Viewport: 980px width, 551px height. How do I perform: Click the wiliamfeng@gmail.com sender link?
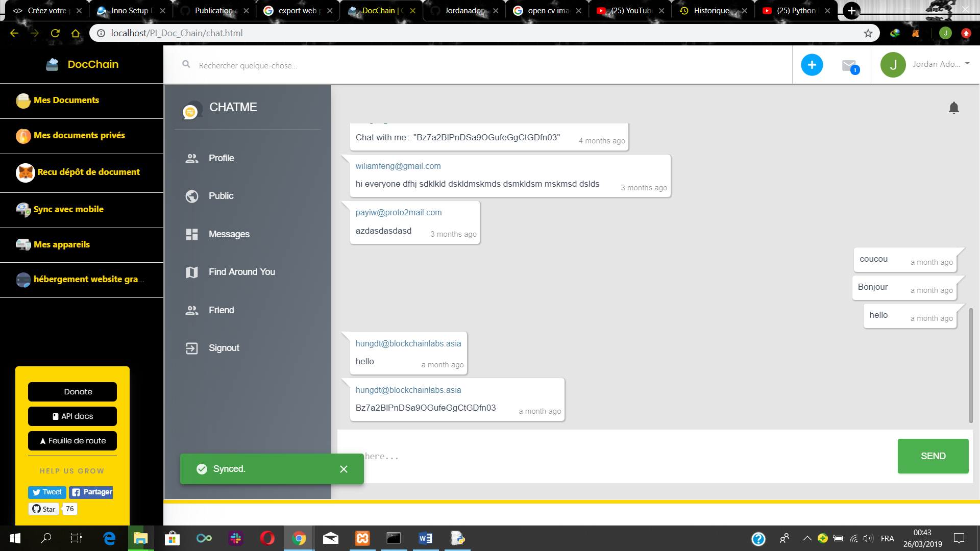398,166
